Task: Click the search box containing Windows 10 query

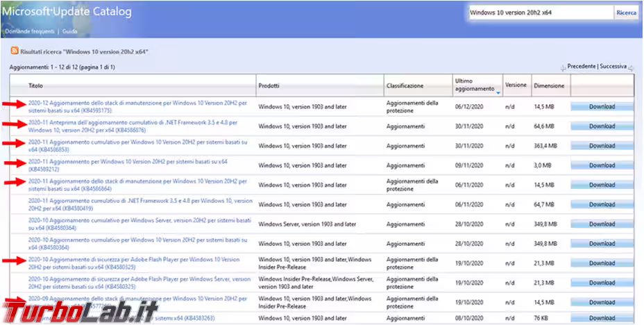Action: point(540,12)
